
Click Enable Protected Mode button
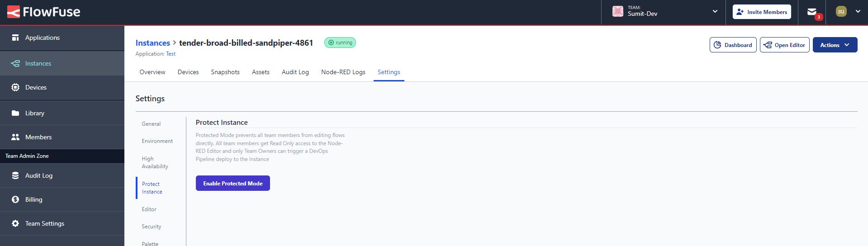tap(233, 183)
